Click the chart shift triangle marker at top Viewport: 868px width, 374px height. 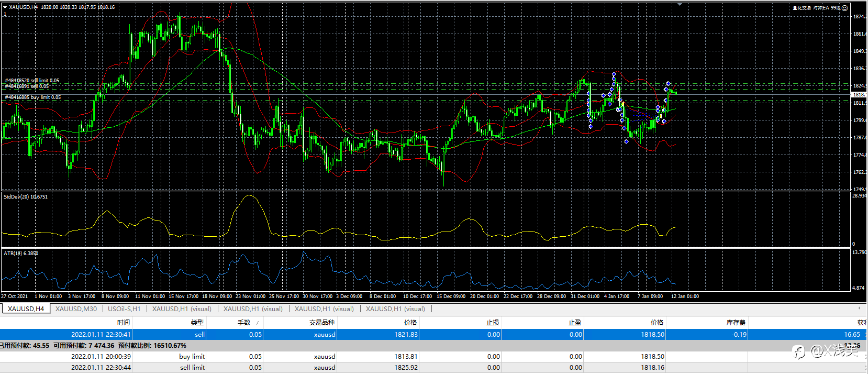pyautogui.click(x=680, y=4)
